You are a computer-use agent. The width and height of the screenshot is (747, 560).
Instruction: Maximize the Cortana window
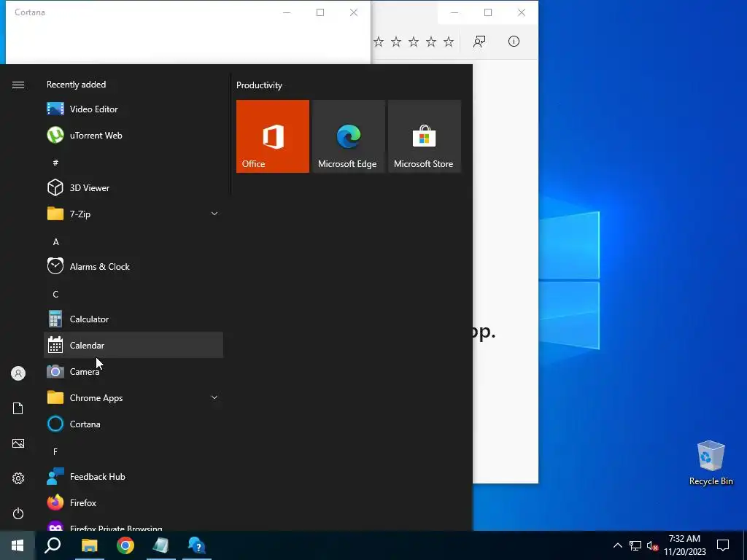pos(320,13)
